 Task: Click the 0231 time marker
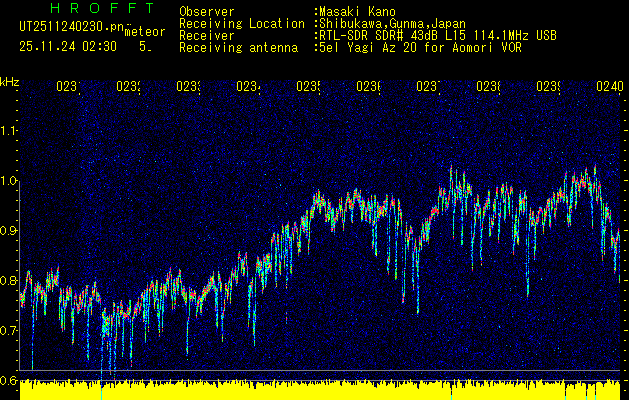coord(68,86)
